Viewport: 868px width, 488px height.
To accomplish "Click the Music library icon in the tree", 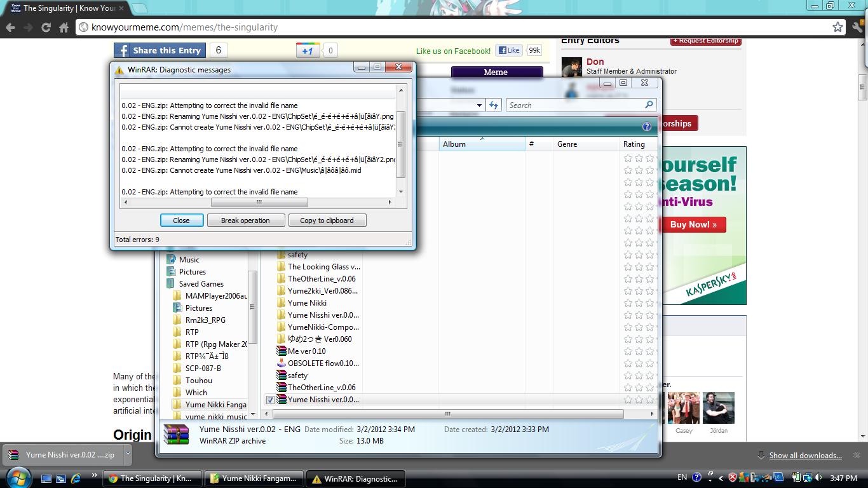I will click(x=171, y=259).
